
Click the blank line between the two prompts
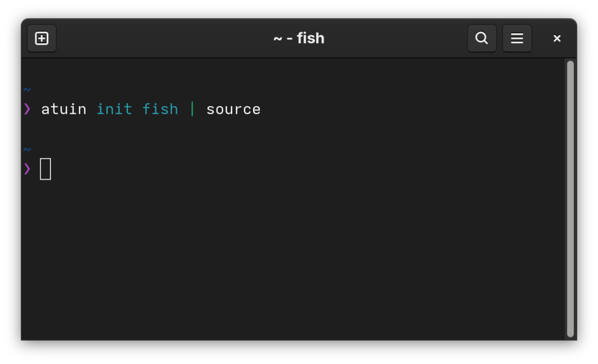click(294, 129)
